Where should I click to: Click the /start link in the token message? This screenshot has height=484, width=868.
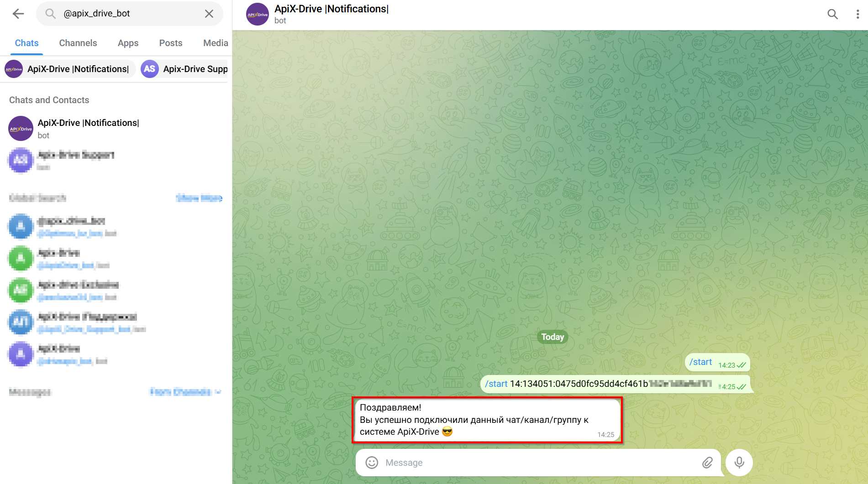(496, 384)
